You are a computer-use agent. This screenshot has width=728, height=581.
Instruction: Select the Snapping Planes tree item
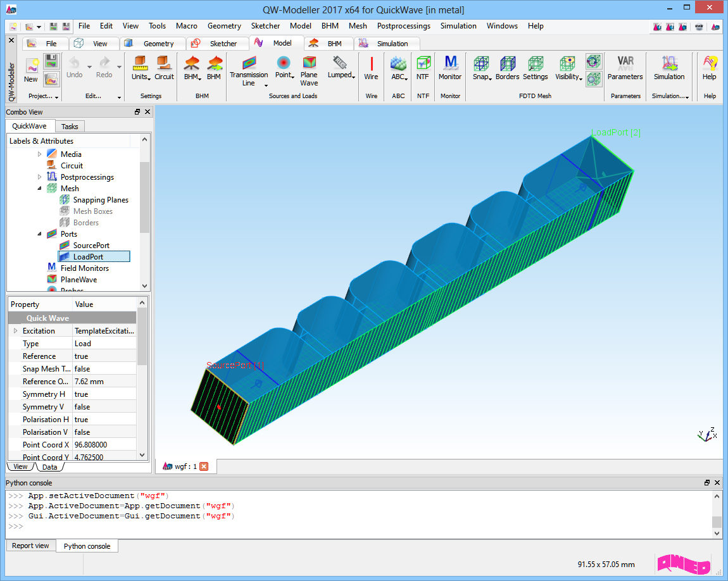94,200
